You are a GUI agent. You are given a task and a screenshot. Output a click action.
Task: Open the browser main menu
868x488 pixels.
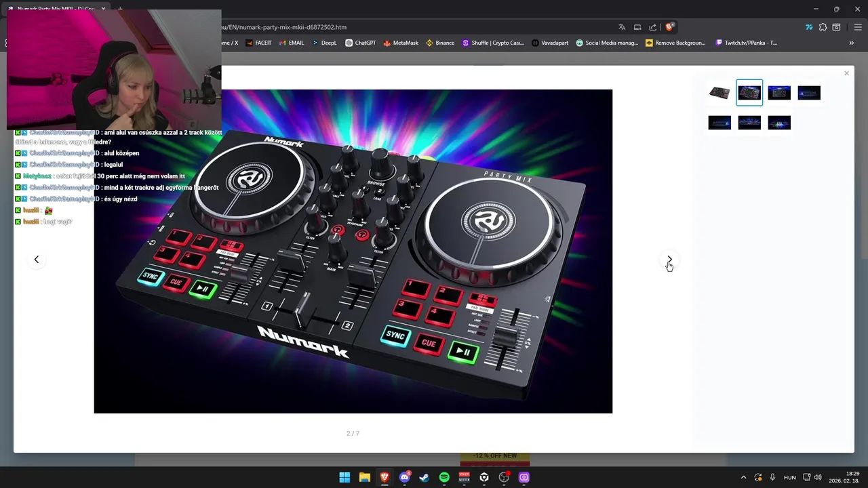coord(858,27)
